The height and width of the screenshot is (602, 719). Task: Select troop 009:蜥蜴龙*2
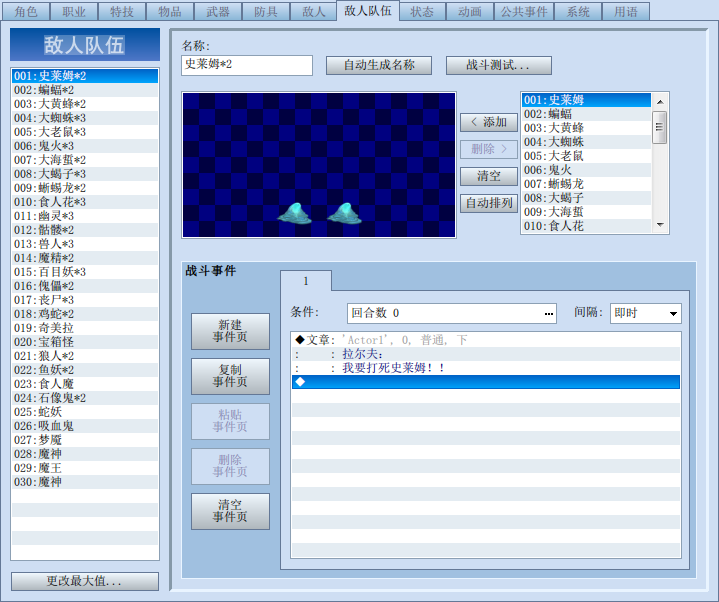[85, 188]
